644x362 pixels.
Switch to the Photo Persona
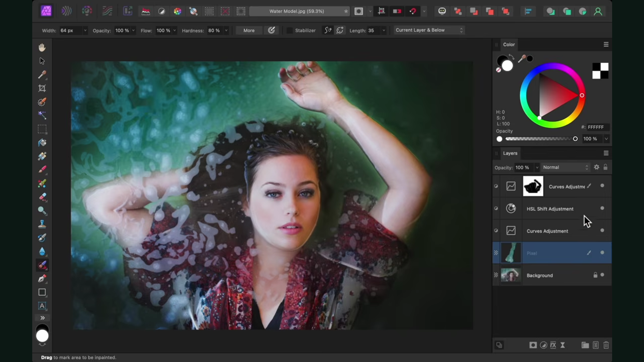click(46, 11)
